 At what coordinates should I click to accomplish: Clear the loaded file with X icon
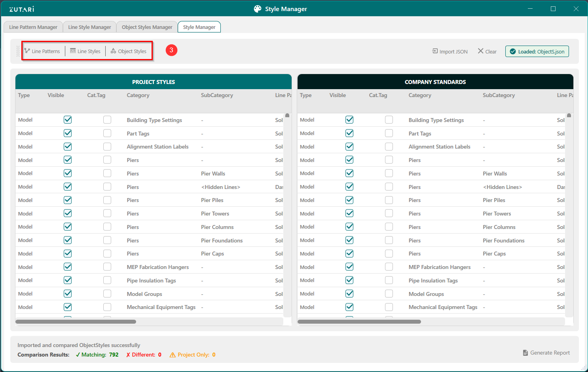click(x=480, y=51)
